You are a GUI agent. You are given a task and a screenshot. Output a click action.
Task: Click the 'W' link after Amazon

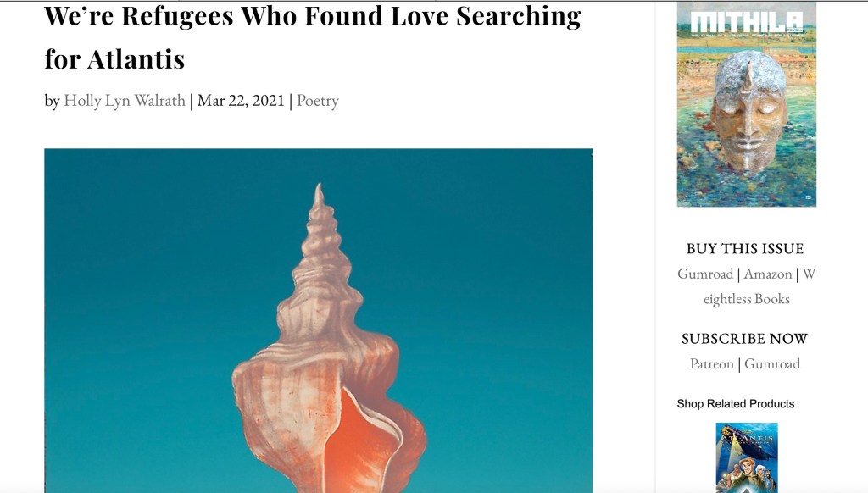pos(809,274)
